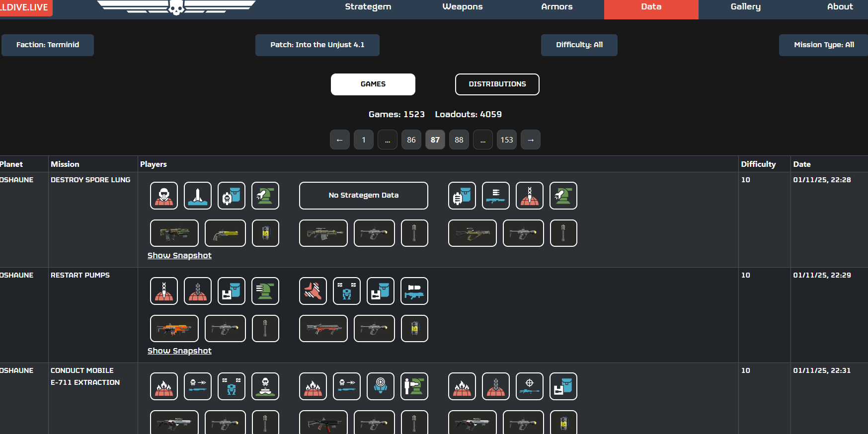
Task: Select first player's napalm stratagem in E-711 Extraction
Action: pyautogui.click(x=164, y=386)
